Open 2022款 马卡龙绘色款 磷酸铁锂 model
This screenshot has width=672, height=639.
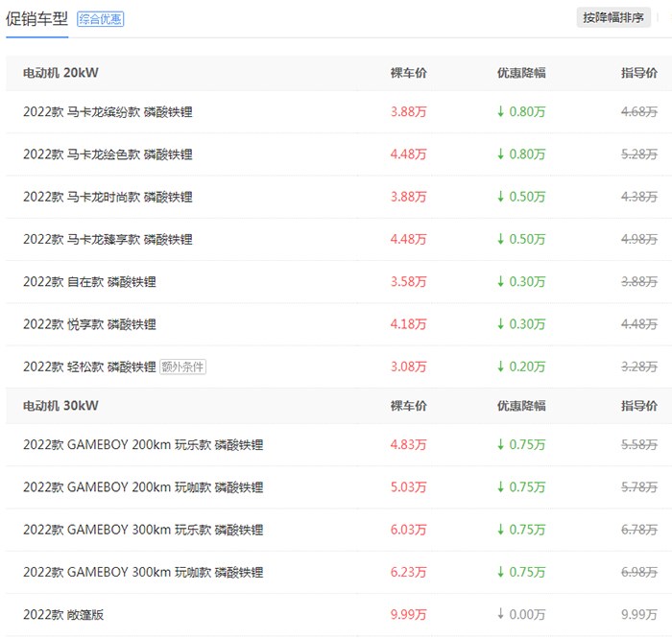tap(108, 154)
